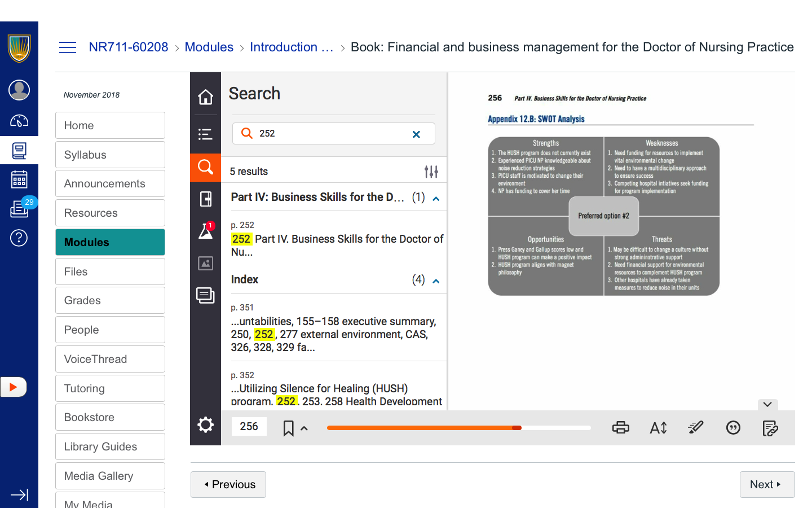Open text size display settings
This screenshot has height=508, width=812.
click(x=658, y=428)
